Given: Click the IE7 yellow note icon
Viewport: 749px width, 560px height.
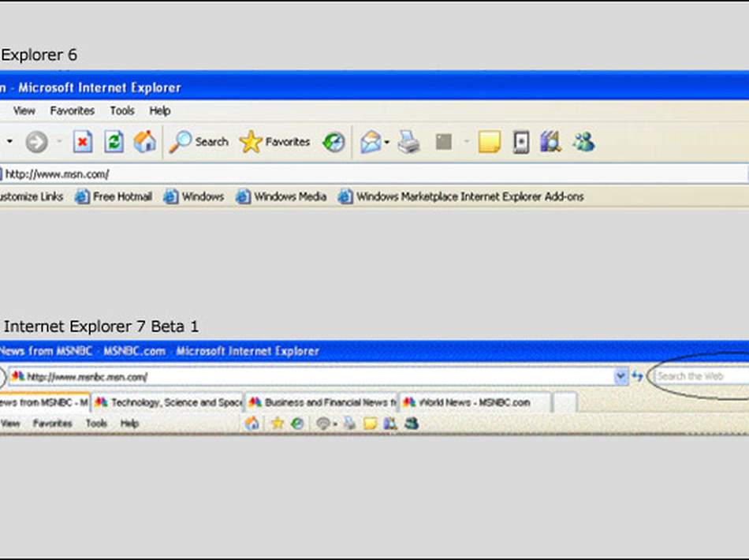Looking at the screenshot, I should (x=371, y=424).
